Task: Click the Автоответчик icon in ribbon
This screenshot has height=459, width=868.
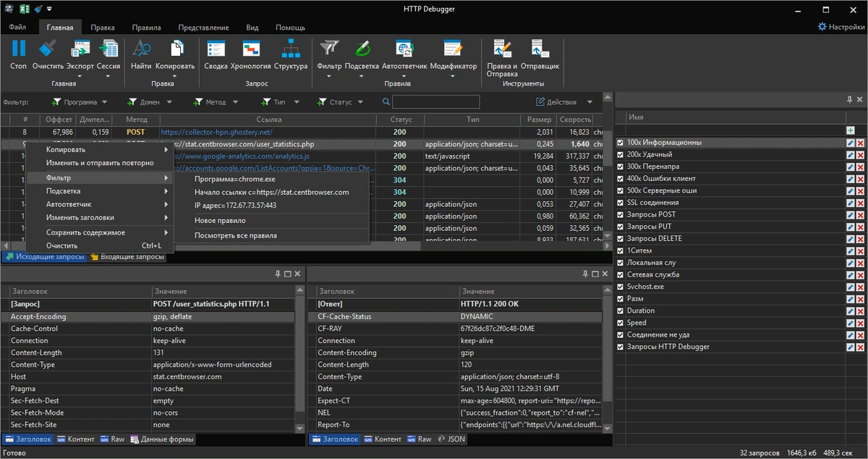Action: coord(404,49)
